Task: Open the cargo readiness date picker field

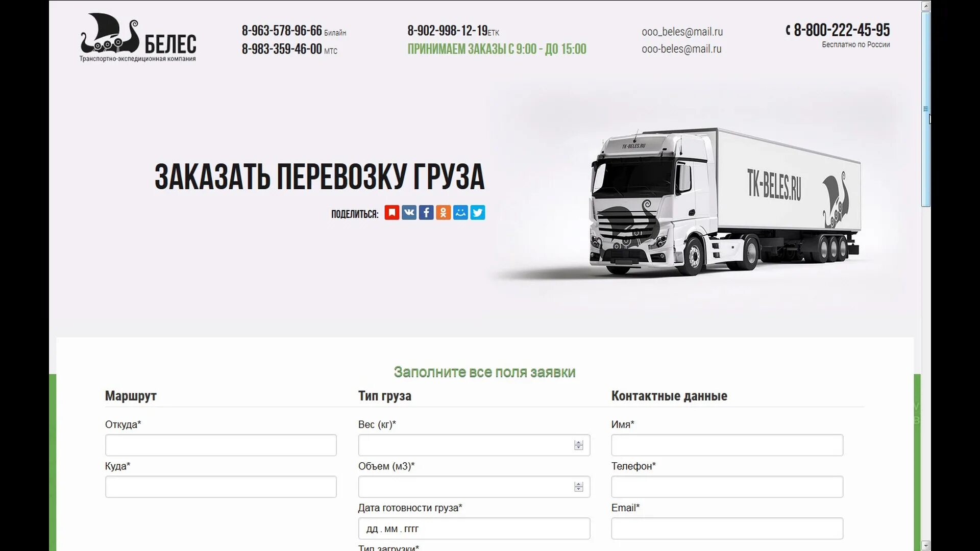Action: click(x=474, y=529)
